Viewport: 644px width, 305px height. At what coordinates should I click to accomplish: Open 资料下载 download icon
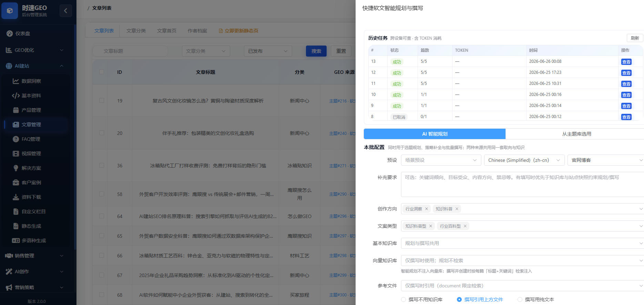(x=16, y=197)
